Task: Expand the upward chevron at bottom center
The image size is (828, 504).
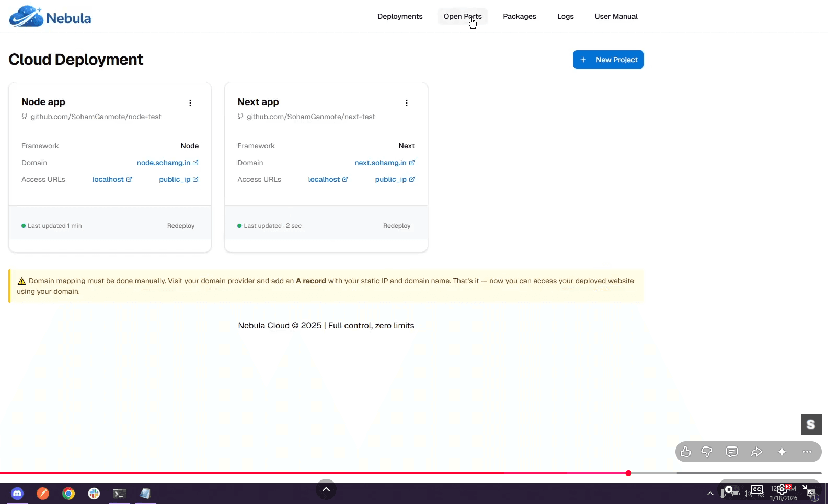Action: click(x=326, y=489)
